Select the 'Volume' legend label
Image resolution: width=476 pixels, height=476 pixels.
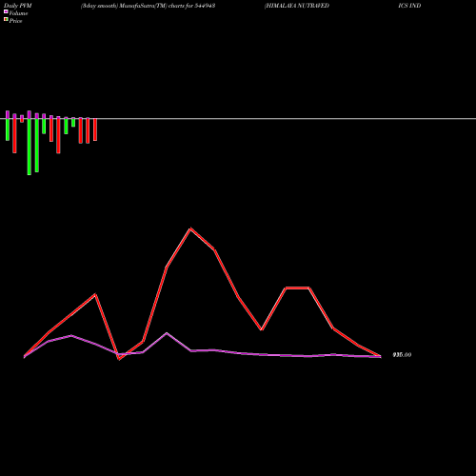pyautogui.click(x=18, y=13)
